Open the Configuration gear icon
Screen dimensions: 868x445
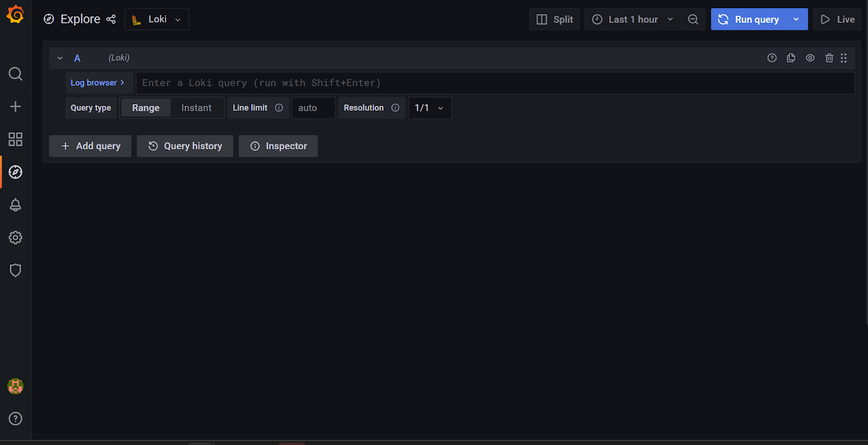click(x=15, y=238)
